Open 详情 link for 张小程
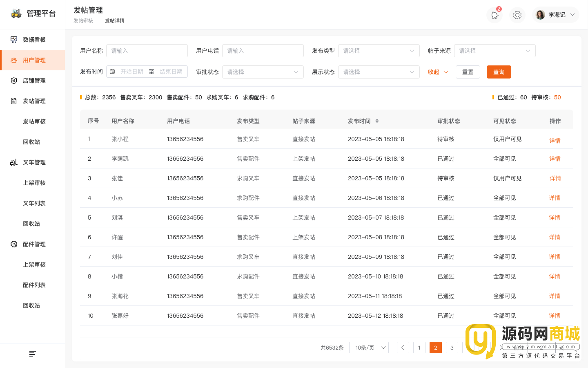Screen dimensions: 588x368 tap(555, 140)
